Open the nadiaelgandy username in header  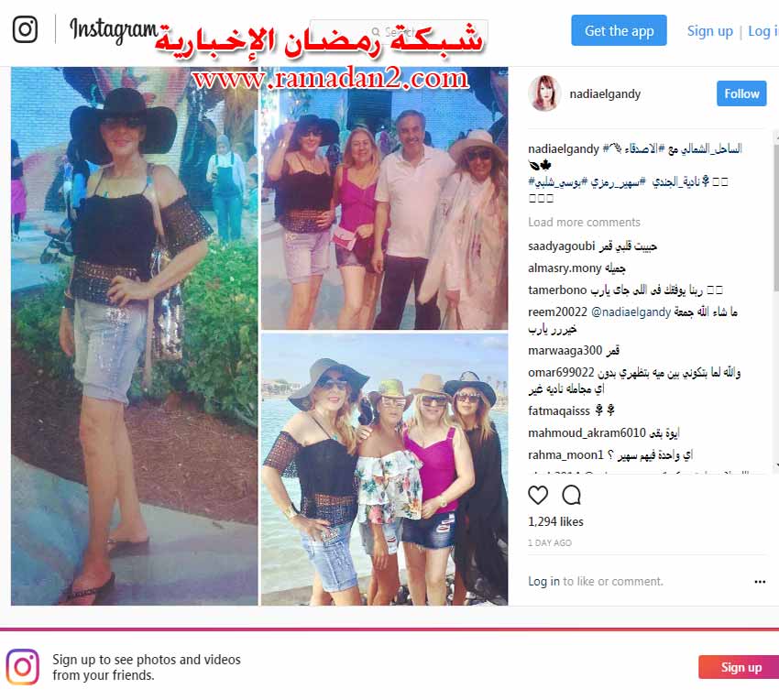(605, 93)
